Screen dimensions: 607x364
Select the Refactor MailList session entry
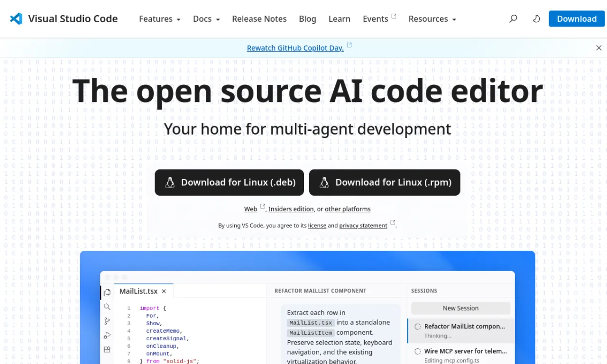460,331
